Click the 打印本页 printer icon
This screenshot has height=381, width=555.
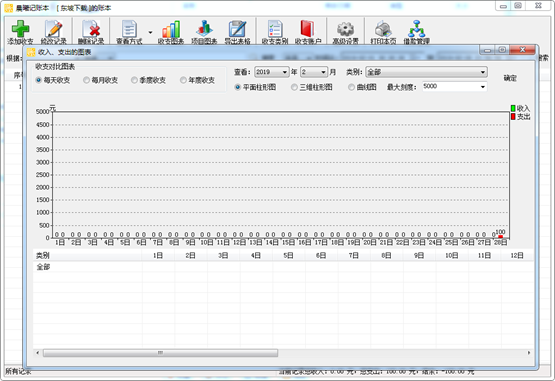(383, 29)
